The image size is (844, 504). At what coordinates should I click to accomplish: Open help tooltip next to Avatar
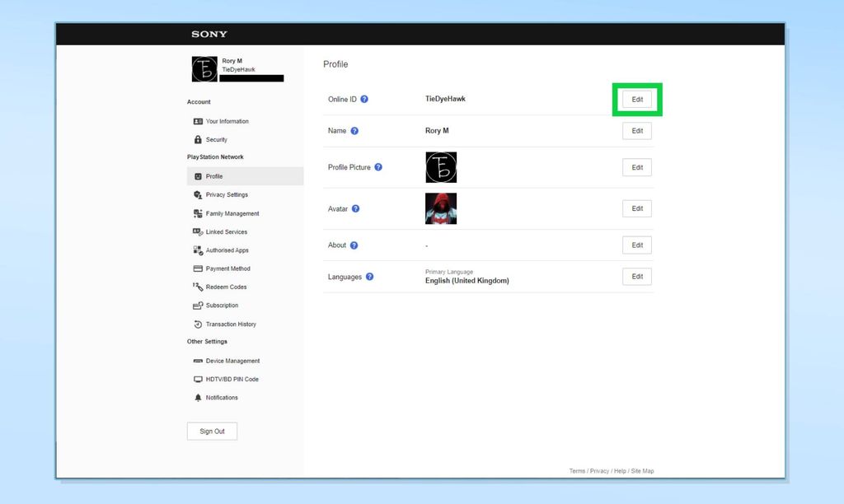[x=355, y=208]
